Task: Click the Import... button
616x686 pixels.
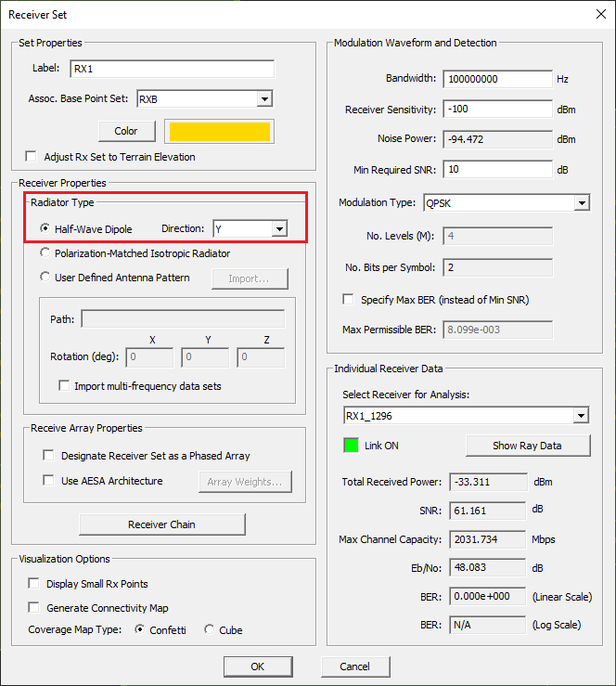Action: (250, 278)
